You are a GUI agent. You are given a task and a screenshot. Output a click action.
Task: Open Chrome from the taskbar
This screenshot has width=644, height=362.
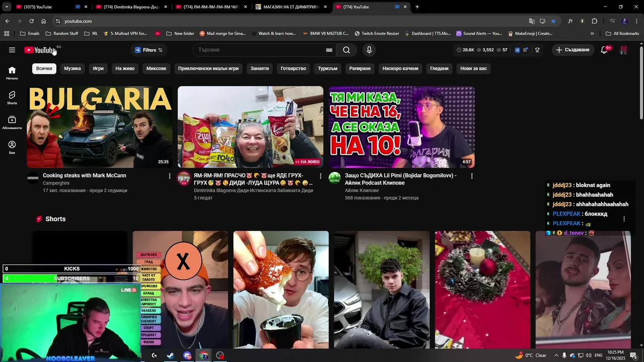pyautogui.click(x=204, y=355)
